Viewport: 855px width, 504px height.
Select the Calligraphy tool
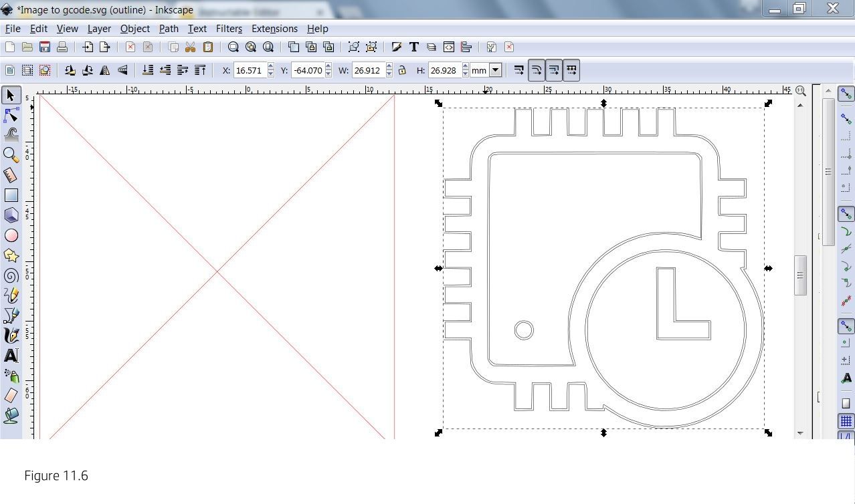pyautogui.click(x=11, y=335)
